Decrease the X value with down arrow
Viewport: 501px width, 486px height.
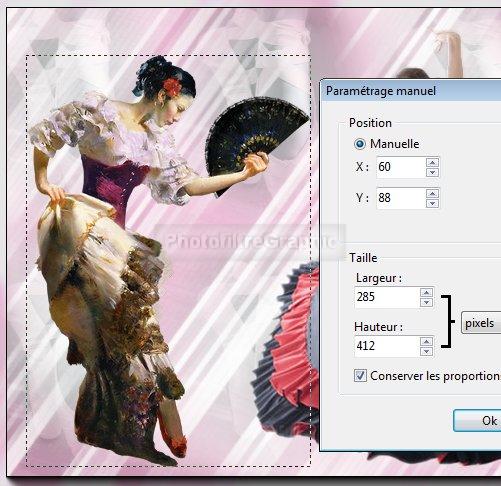point(432,172)
